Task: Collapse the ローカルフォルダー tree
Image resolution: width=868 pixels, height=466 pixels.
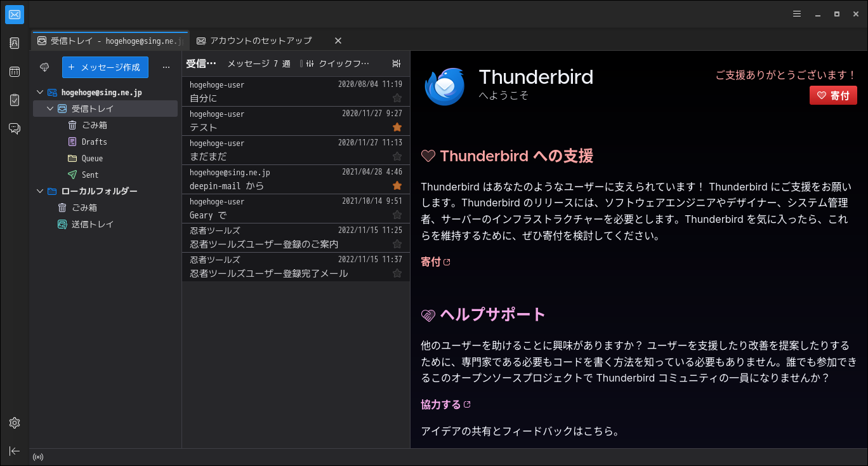Action: (x=40, y=191)
